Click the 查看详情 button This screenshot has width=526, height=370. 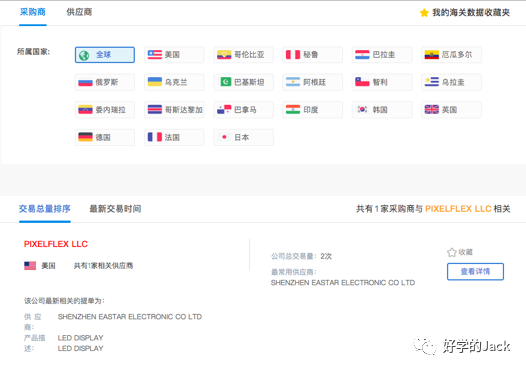[x=475, y=271]
